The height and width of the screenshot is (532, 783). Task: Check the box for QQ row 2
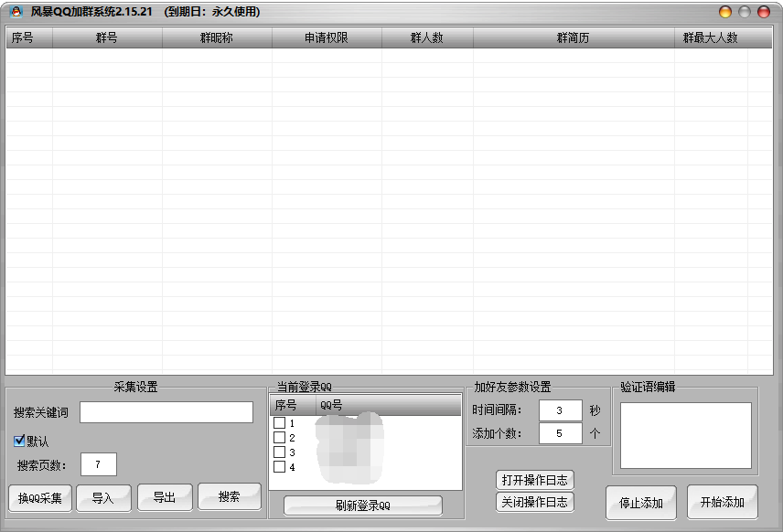coord(280,438)
